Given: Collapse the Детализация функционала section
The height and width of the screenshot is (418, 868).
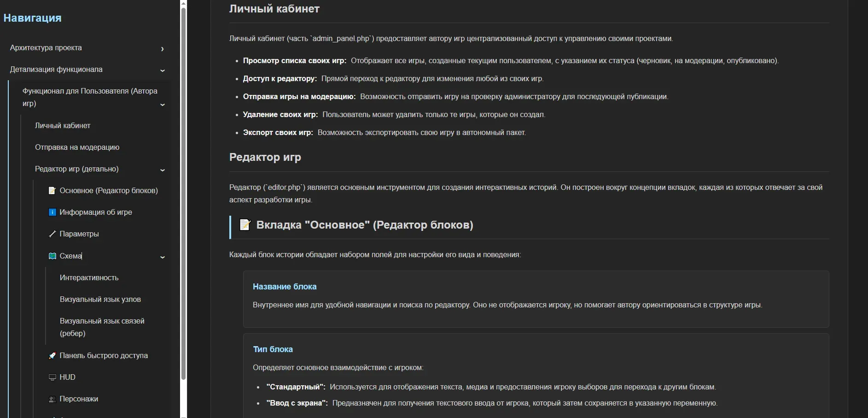Looking at the screenshot, I should (x=162, y=70).
